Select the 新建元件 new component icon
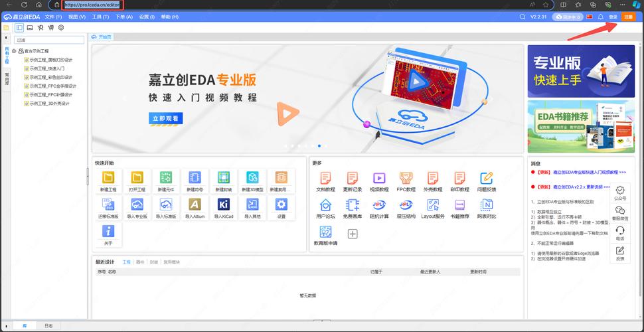Viewport: 644px width, 332px height. [166, 177]
